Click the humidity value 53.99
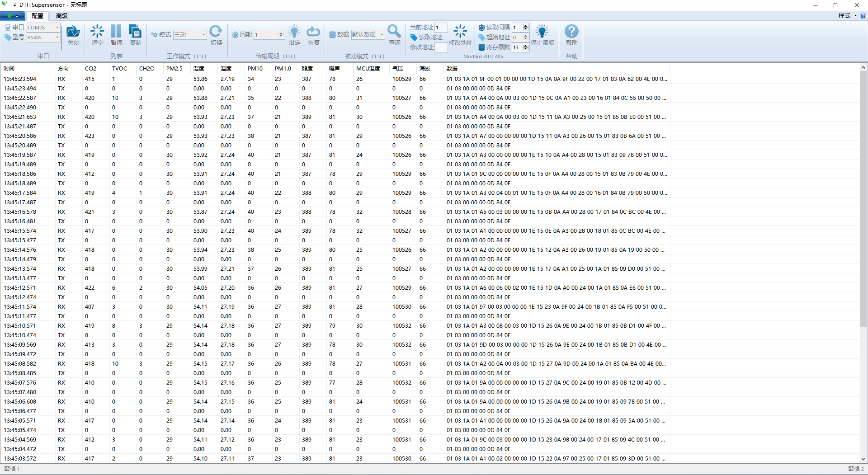 coord(200,268)
